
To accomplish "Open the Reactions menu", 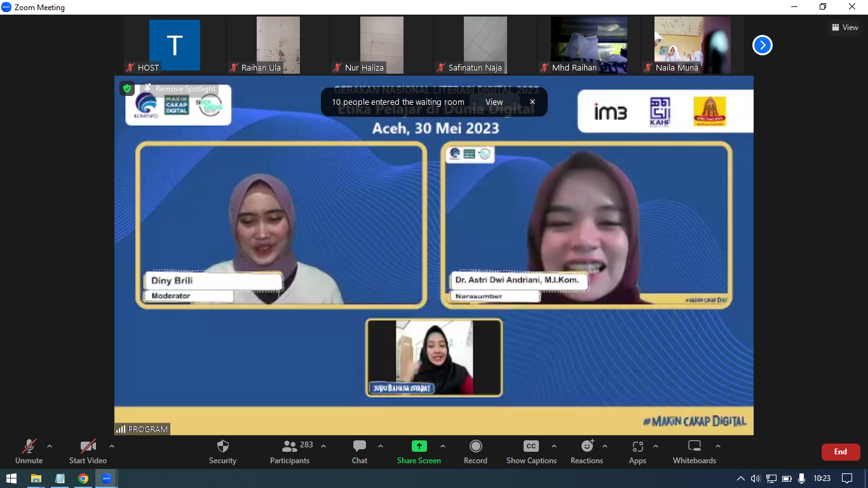I will pyautogui.click(x=587, y=451).
